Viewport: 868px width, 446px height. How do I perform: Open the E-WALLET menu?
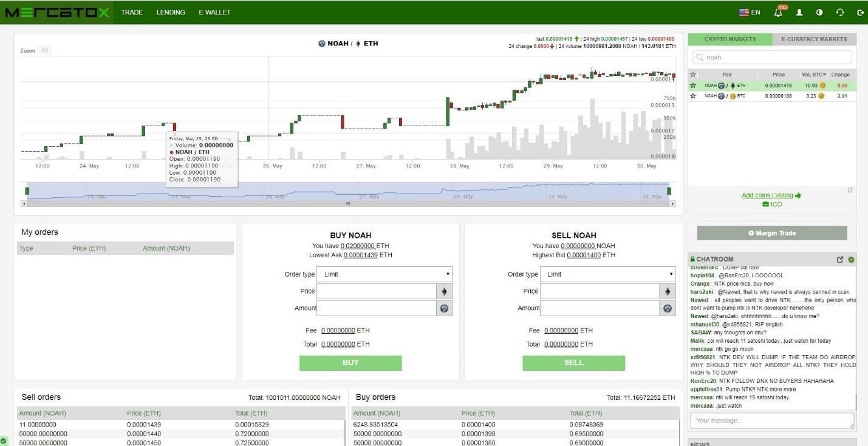[214, 12]
